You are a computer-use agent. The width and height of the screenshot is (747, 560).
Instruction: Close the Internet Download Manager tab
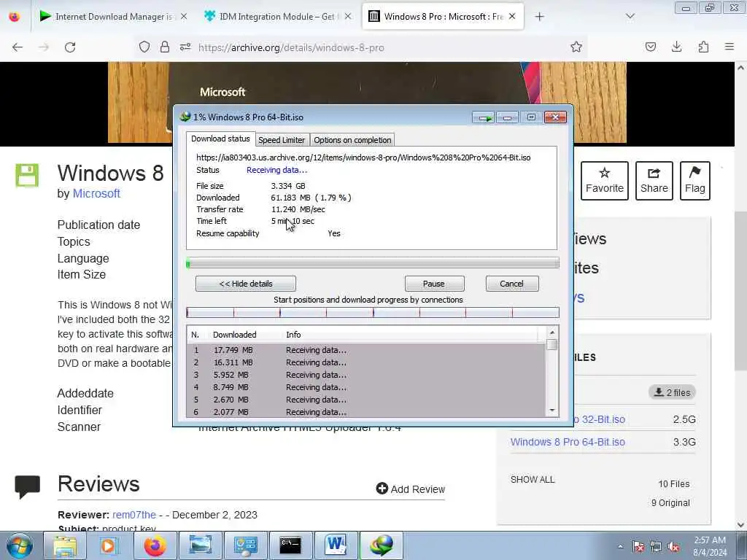point(184,17)
